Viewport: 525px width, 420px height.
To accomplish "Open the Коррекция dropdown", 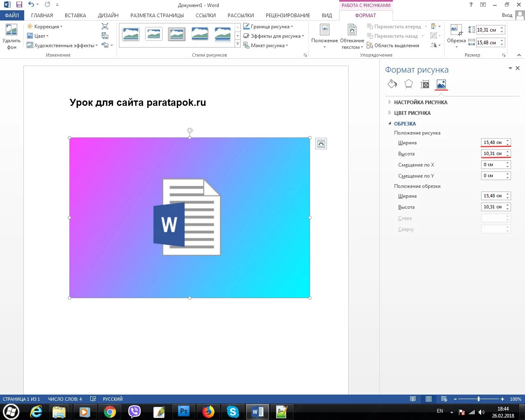I will [x=45, y=27].
